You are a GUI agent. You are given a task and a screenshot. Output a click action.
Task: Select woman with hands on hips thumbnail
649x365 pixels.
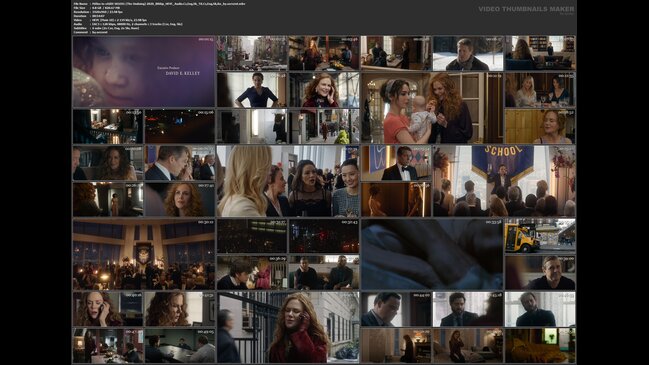(252, 90)
